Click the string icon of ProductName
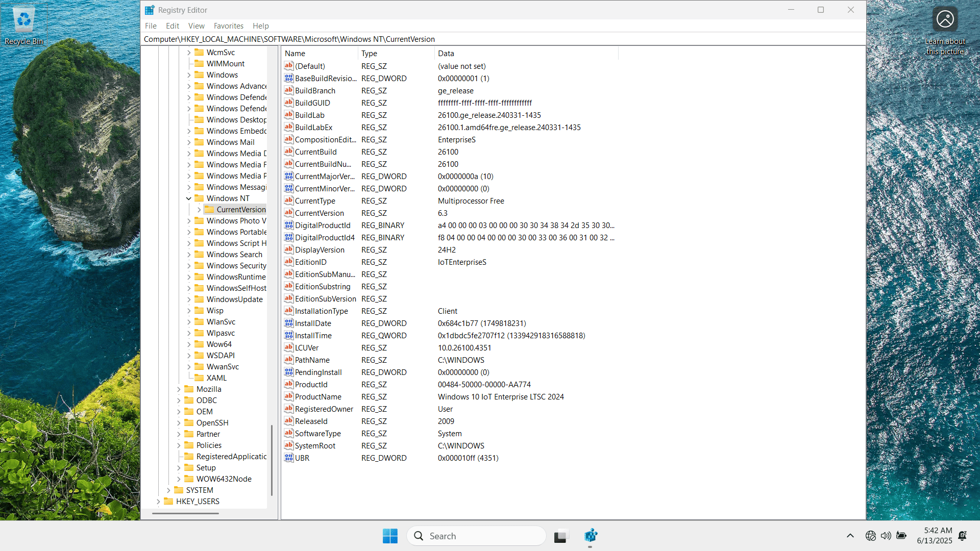This screenshot has width=980, height=551. point(289,396)
